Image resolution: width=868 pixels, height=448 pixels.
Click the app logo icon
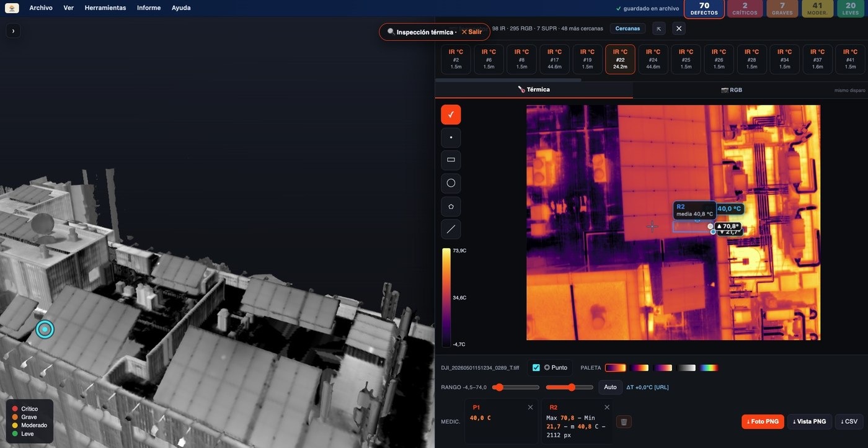12,8
